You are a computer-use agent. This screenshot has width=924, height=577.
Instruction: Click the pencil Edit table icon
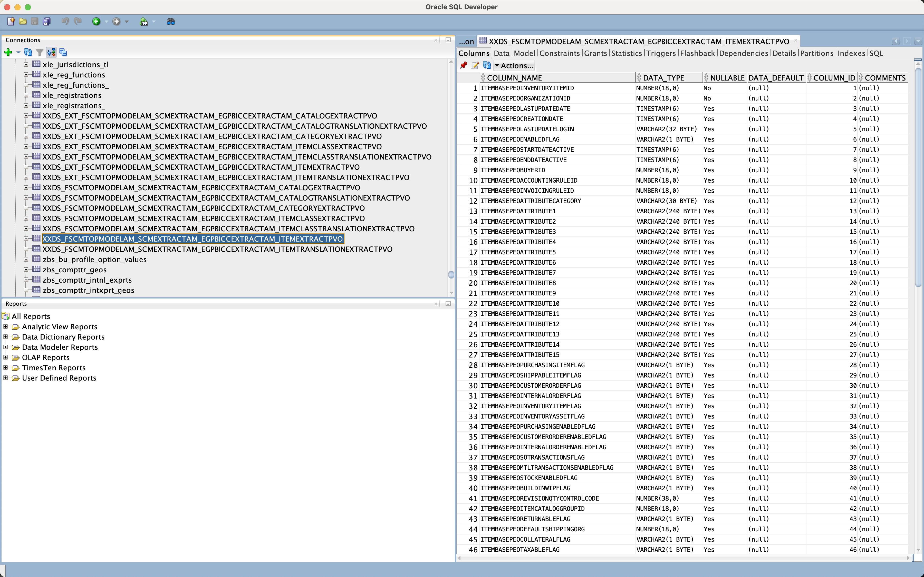[x=475, y=65]
